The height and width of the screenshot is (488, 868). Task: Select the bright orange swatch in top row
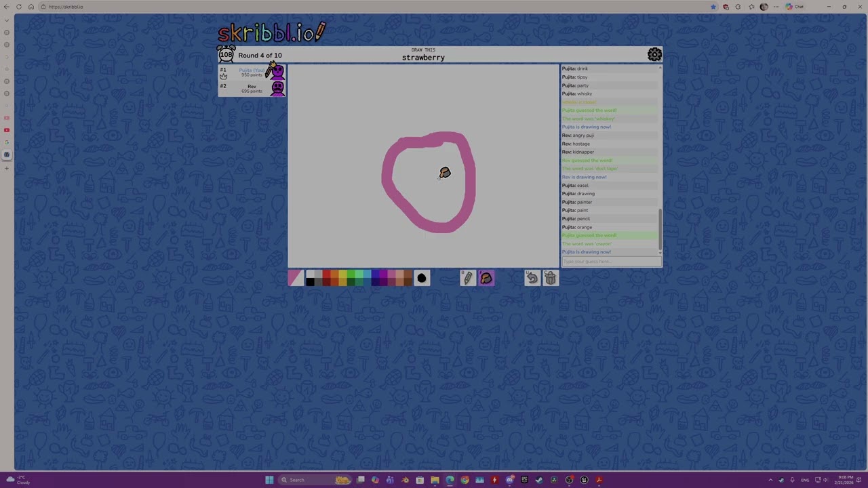[x=334, y=274]
